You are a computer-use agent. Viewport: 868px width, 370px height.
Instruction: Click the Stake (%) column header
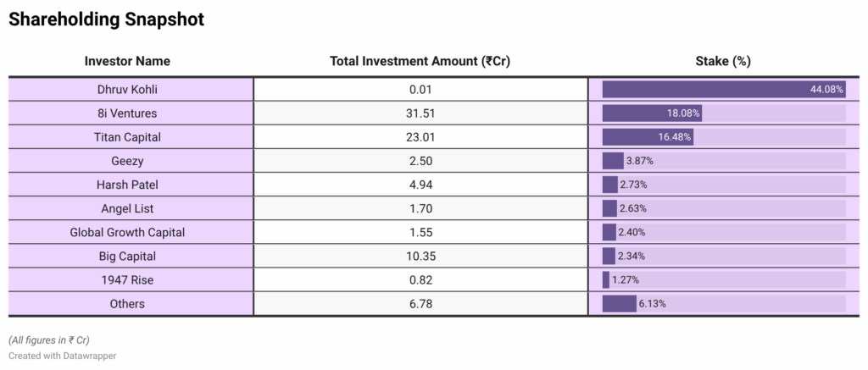[722, 61]
